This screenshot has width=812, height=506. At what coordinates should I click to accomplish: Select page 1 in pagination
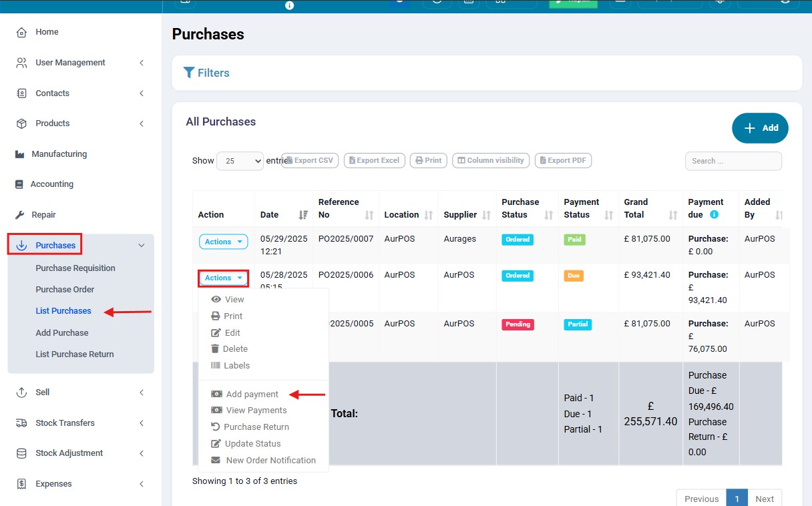pyautogui.click(x=737, y=499)
